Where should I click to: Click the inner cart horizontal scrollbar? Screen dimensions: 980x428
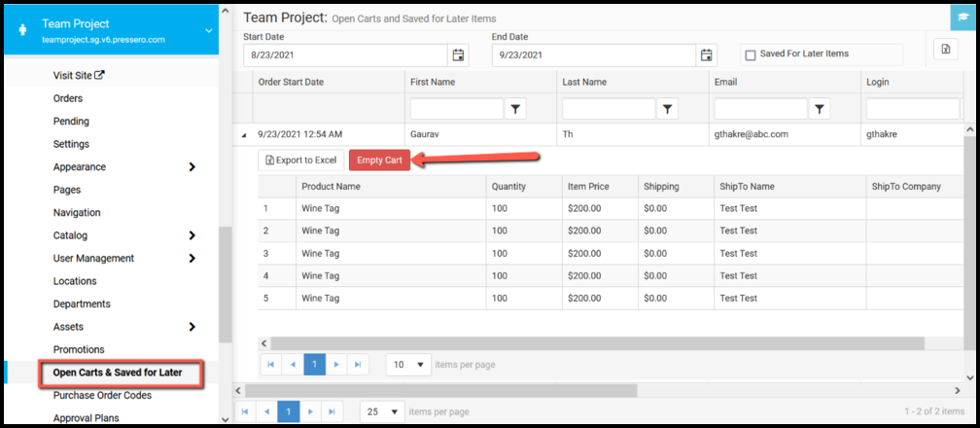[598, 343]
